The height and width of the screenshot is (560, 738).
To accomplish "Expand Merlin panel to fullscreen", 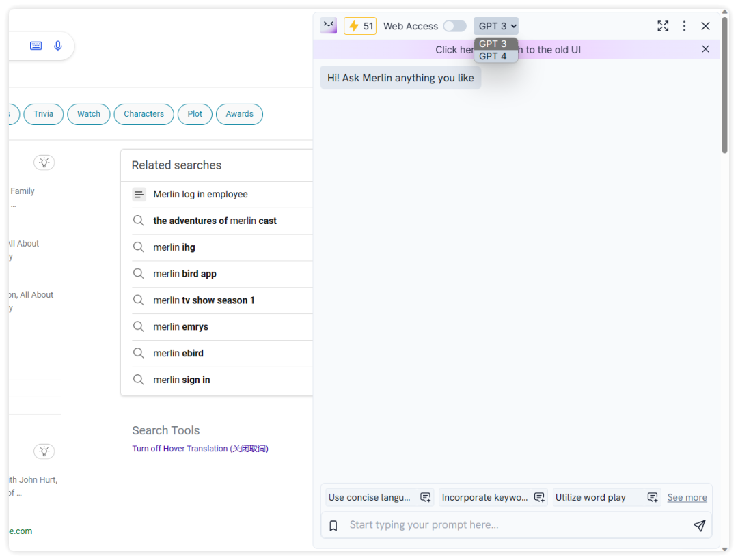I will pos(663,26).
